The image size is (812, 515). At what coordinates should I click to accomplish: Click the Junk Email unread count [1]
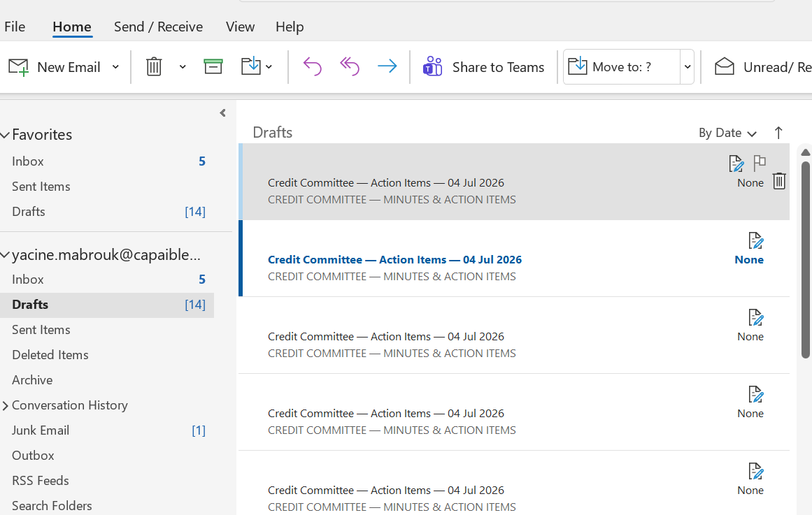199,430
